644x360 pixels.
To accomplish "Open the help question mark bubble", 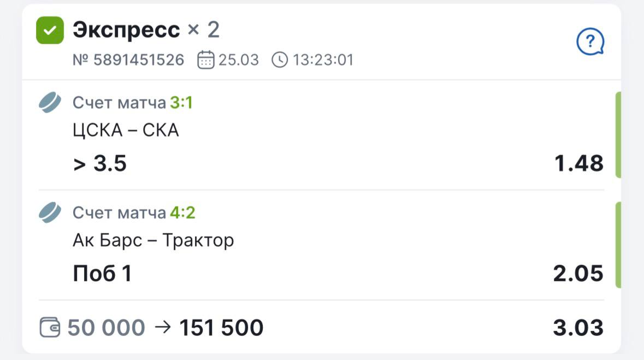I will (x=590, y=42).
